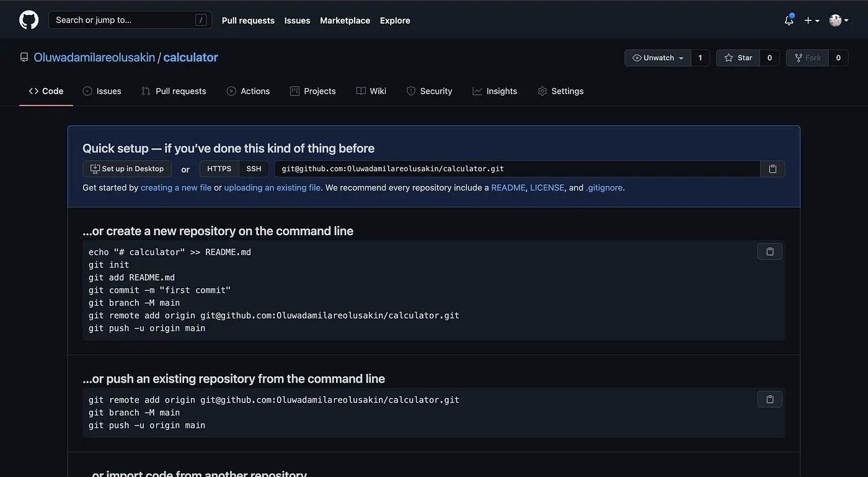Click the GitHub Octocat logo
The image size is (868, 477).
click(29, 20)
